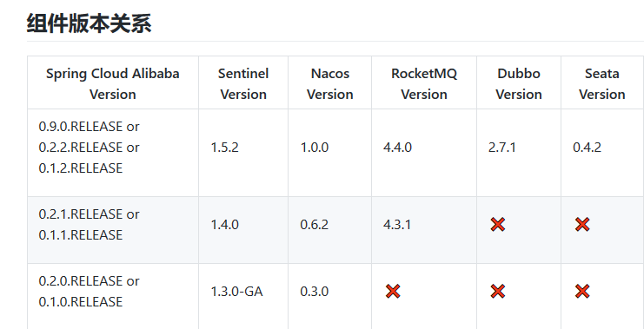This screenshot has width=644, height=329.
Task: Click red X under Seata for 0.2.1.RELEASE row
Action: pyautogui.click(x=582, y=224)
